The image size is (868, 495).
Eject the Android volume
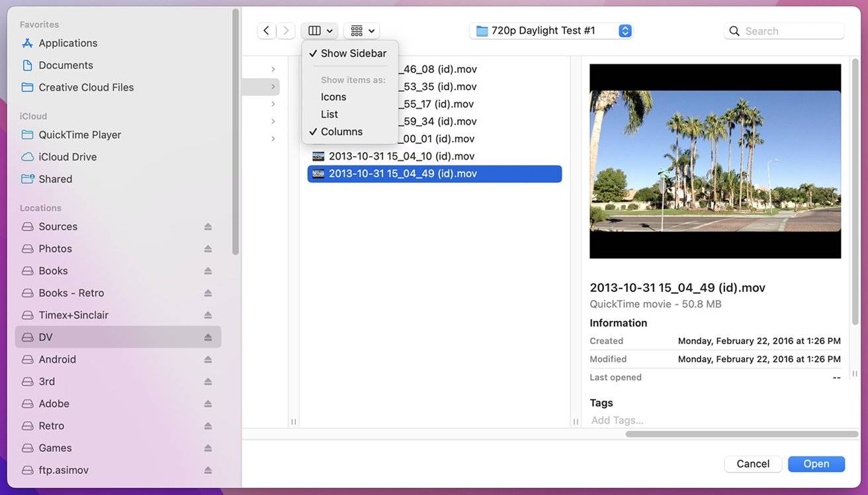(208, 359)
